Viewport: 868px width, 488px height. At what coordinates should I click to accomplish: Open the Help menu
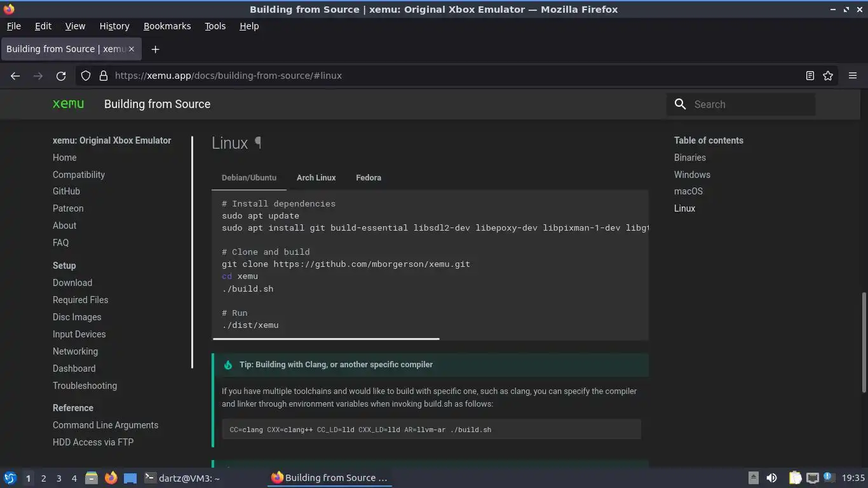(249, 26)
